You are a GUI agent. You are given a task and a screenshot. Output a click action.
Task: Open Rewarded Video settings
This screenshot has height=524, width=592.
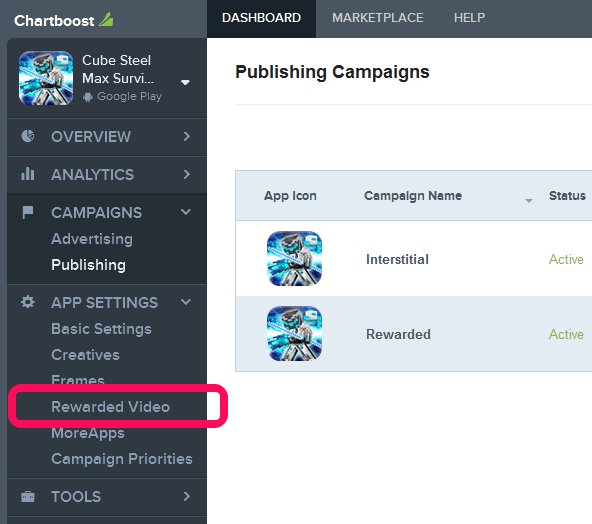coord(110,407)
